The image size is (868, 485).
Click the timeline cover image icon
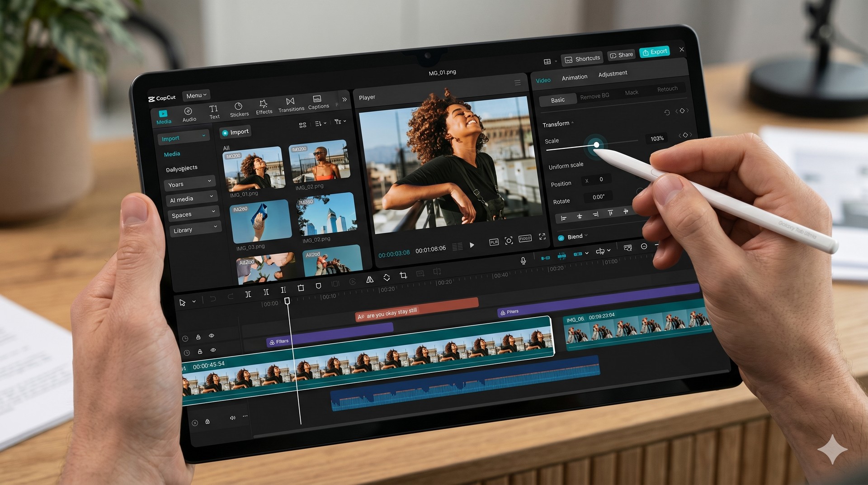628,248
